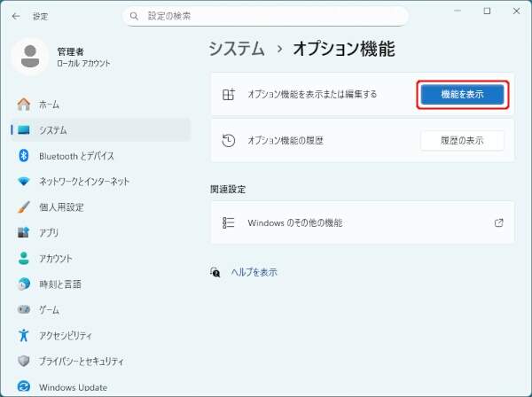The width and height of the screenshot is (532, 397).
Task: Open the アプリ apps icon
Action: 23,232
